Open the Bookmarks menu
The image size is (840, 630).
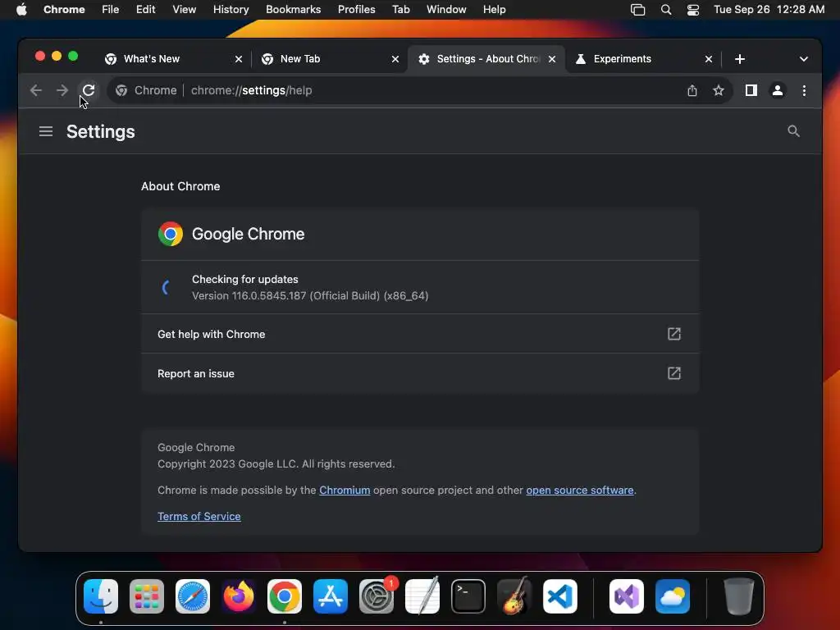click(293, 10)
